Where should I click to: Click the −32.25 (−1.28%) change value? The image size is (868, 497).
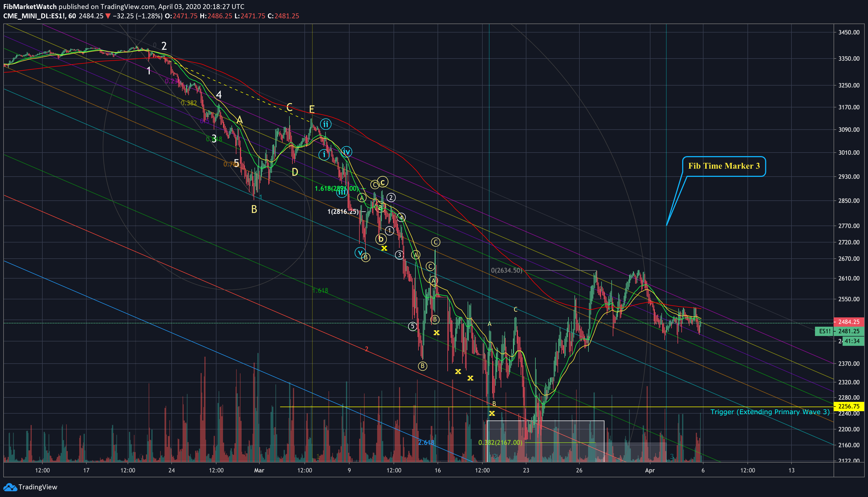pos(137,16)
